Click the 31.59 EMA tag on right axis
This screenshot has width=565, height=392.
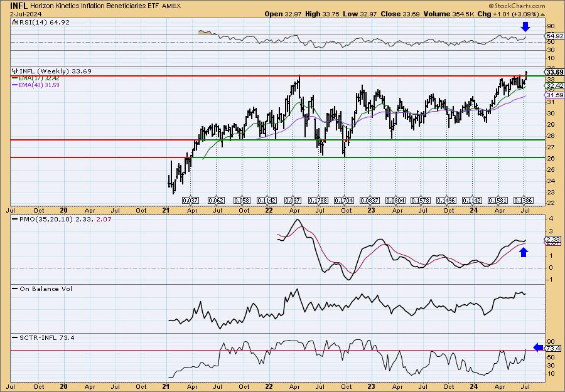(554, 95)
